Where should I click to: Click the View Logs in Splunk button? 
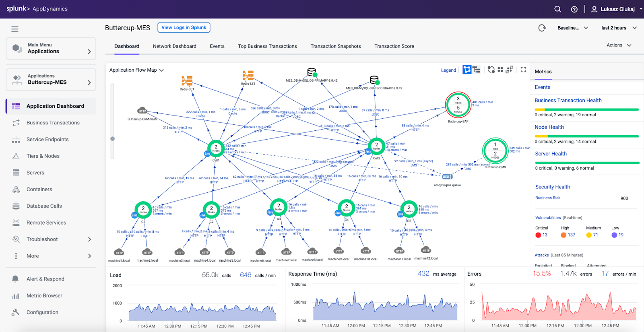pyautogui.click(x=184, y=27)
